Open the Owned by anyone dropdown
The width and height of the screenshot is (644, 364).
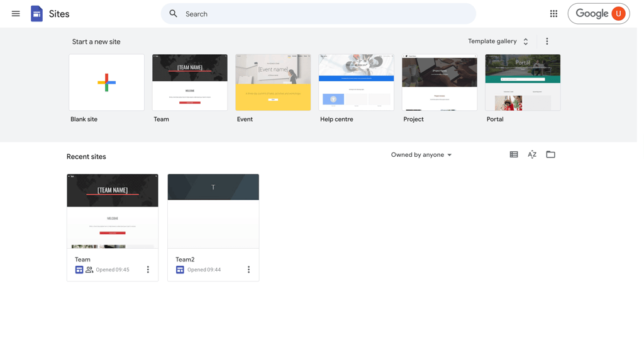[421, 155]
